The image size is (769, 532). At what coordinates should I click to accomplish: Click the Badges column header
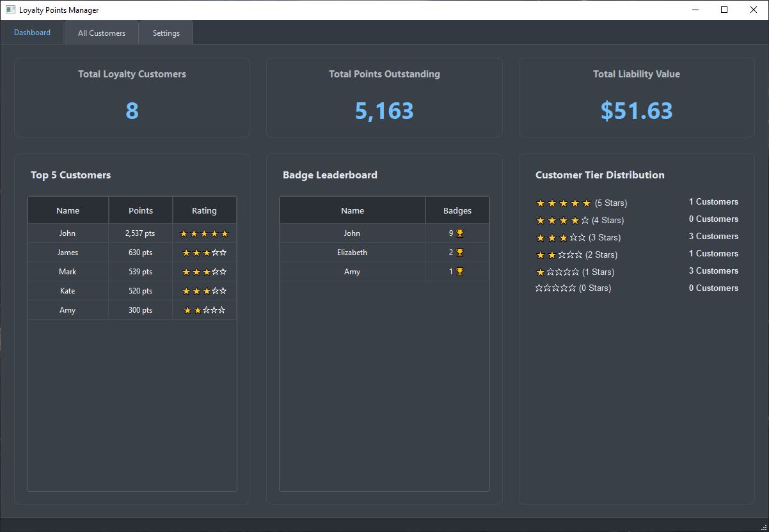click(x=457, y=210)
